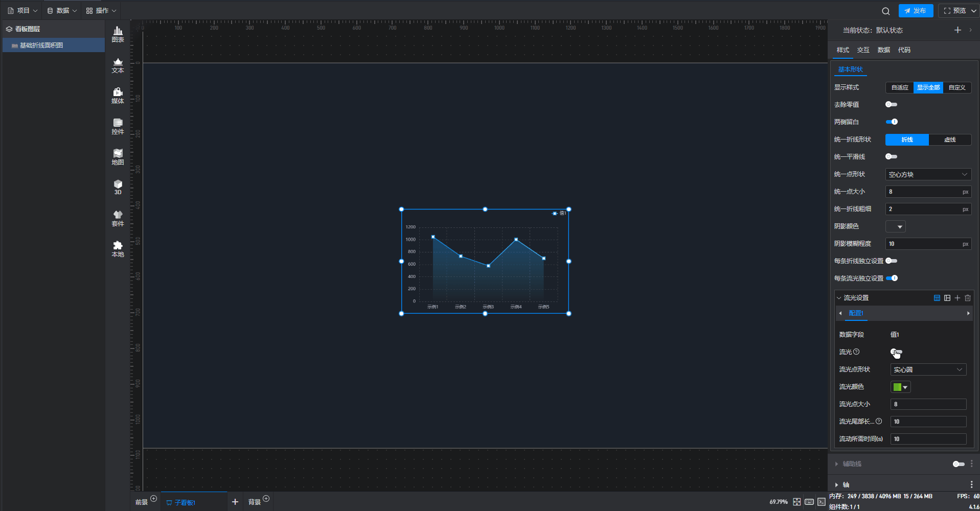
Task: Delete flow light config with trash icon
Action: 967,298
